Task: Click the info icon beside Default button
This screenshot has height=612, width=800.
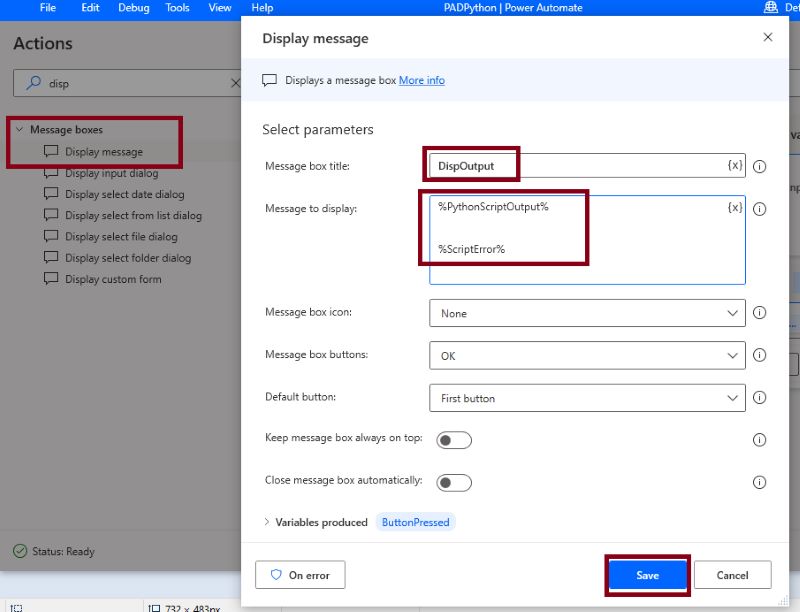Action: tap(761, 398)
